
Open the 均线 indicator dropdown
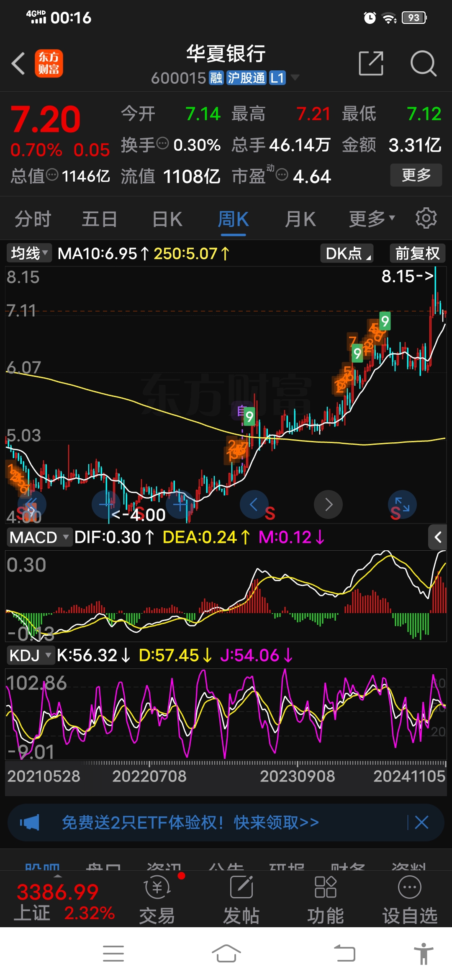(x=29, y=253)
